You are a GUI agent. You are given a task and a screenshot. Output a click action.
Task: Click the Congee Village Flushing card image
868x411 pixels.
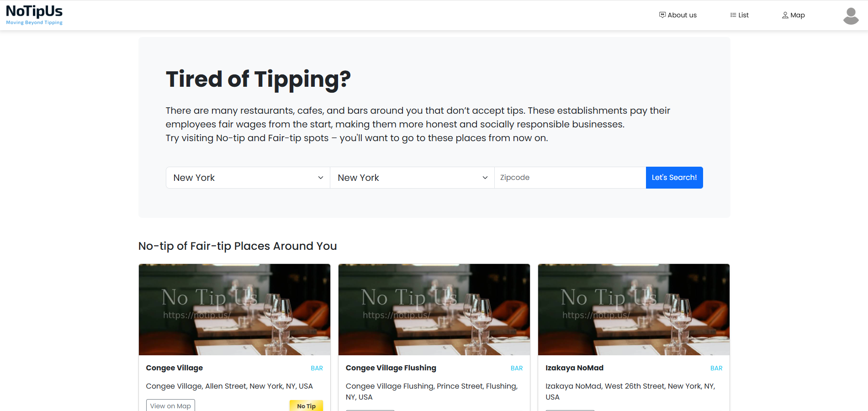[x=434, y=310]
